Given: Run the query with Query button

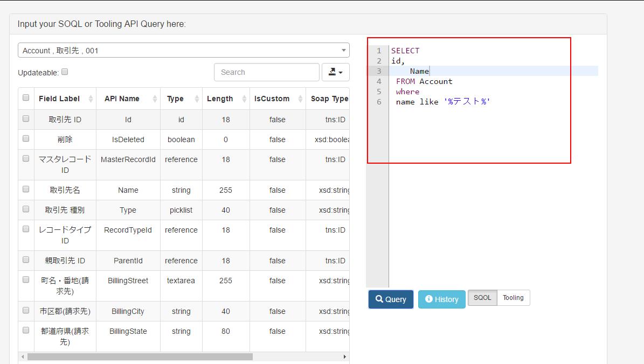Looking at the screenshot, I should tap(391, 299).
